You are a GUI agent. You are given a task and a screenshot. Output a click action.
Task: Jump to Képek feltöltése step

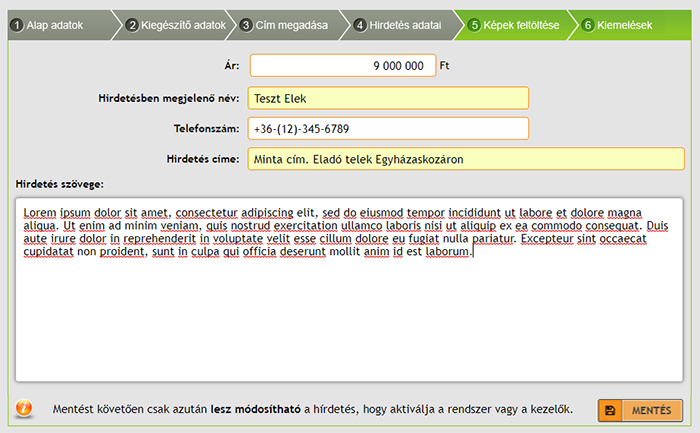click(x=520, y=24)
